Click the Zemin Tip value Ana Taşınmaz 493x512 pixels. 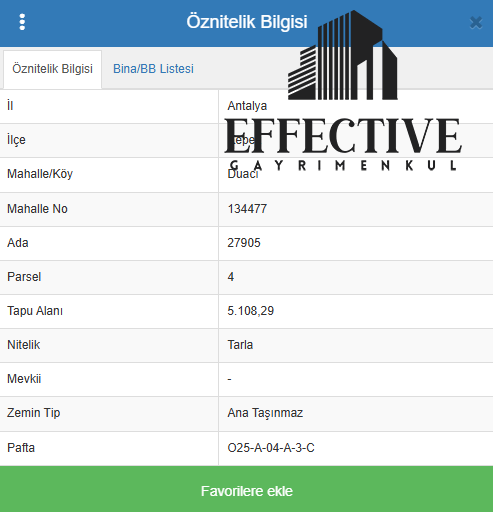(265, 413)
